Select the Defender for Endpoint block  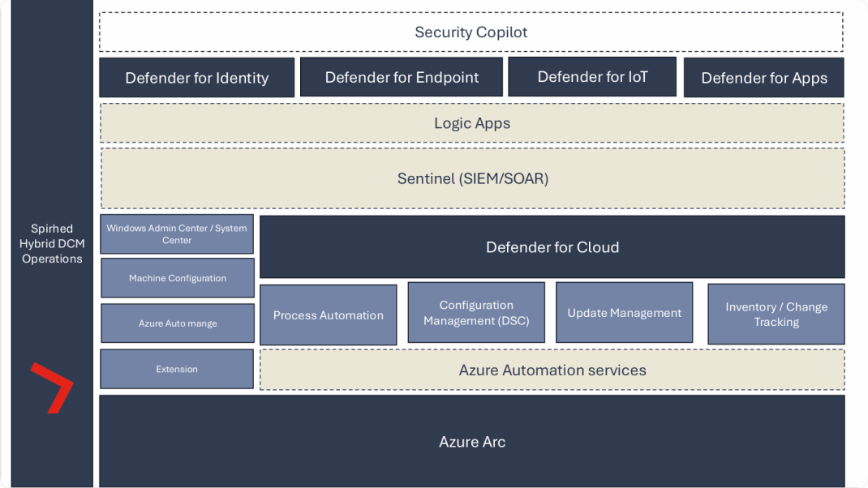402,77
